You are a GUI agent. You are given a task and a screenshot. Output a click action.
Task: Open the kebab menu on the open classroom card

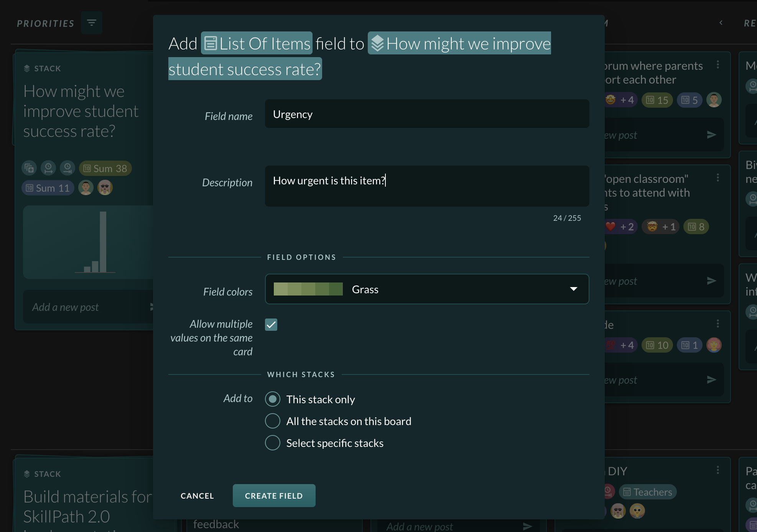pyautogui.click(x=718, y=178)
